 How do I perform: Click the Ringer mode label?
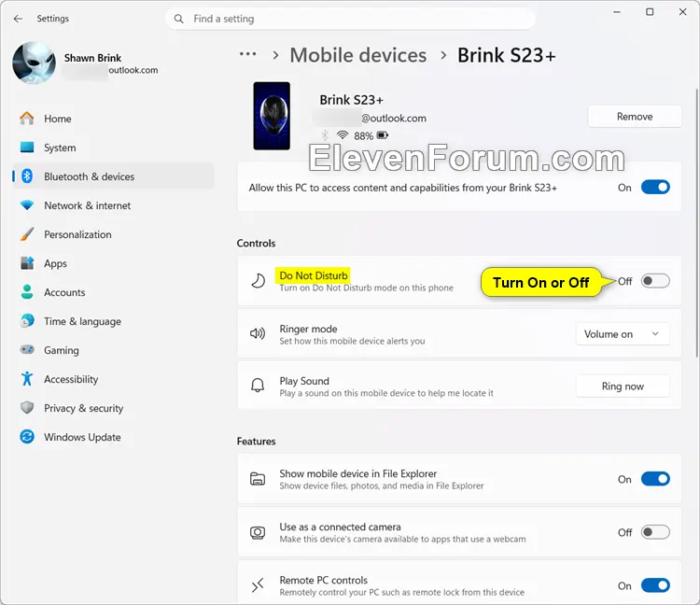[x=308, y=329]
